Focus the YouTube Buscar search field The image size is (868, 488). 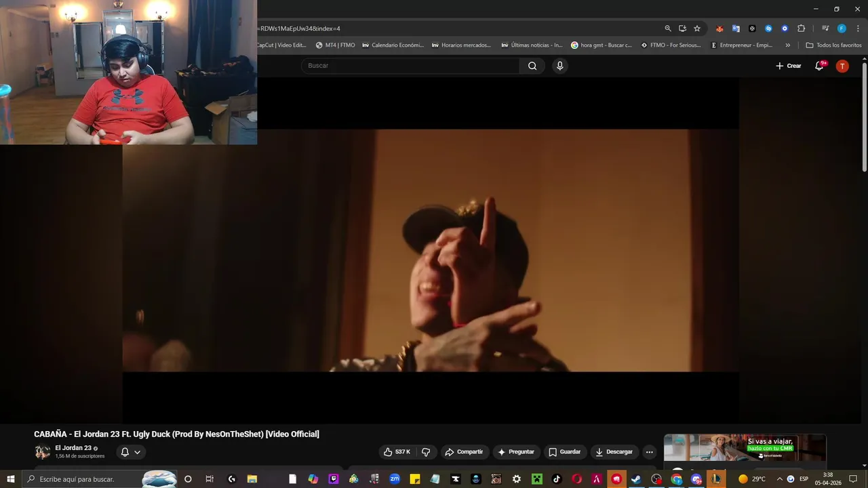410,66
